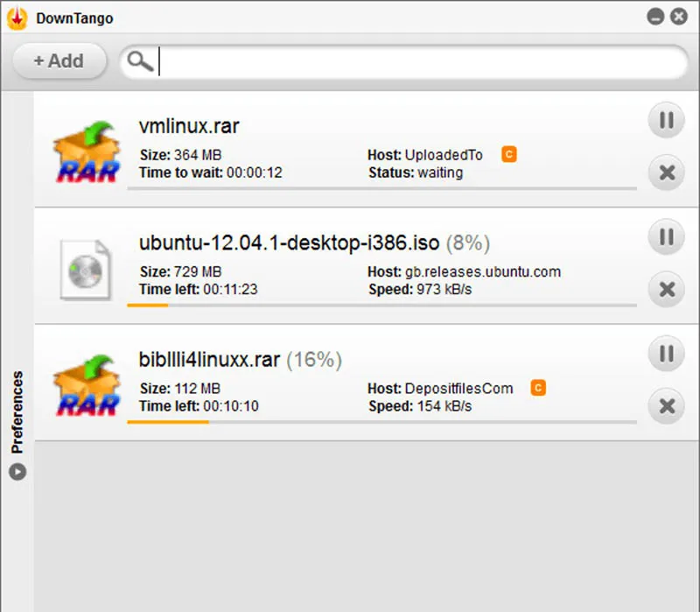The image size is (700, 612).
Task: Pause the bibllli4linuxx.rar download
Action: point(665,354)
